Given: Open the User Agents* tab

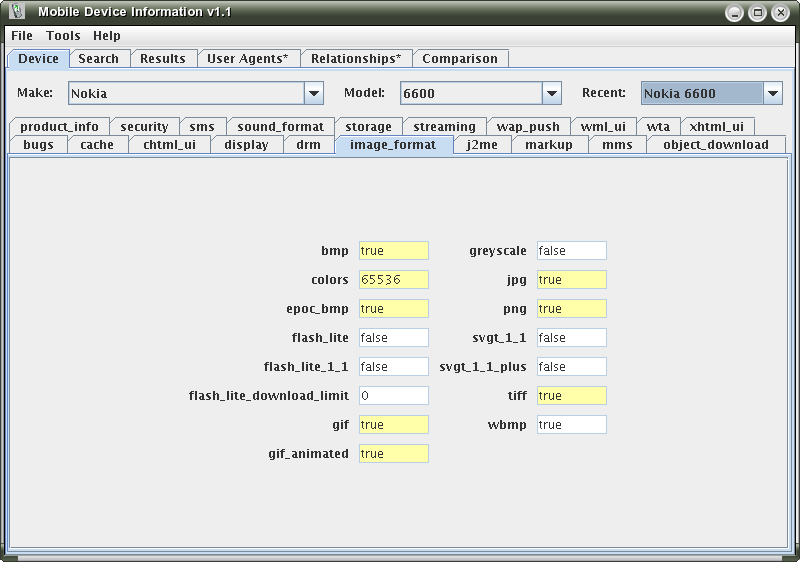Looking at the screenshot, I should (247, 59).
